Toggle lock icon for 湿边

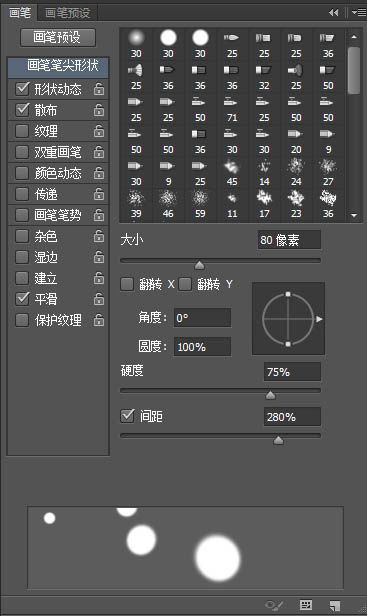99,257
